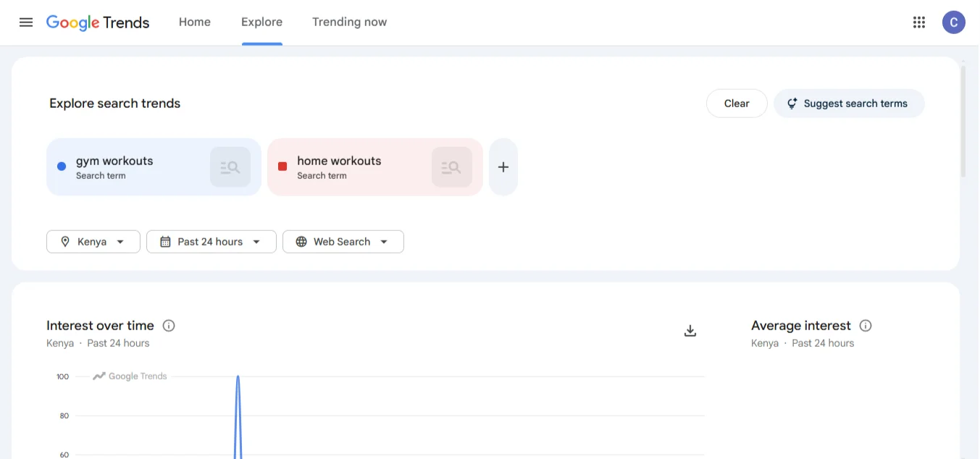Select the Explore tab

point(261,22)
